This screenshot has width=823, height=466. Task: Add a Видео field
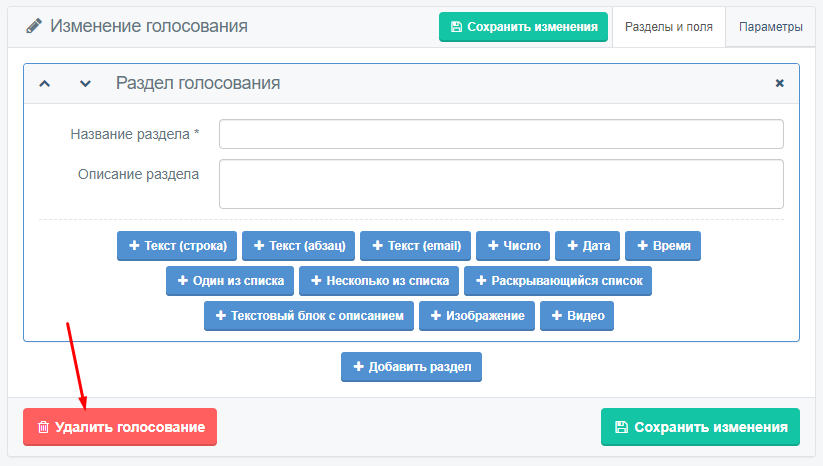coord(577,316)
